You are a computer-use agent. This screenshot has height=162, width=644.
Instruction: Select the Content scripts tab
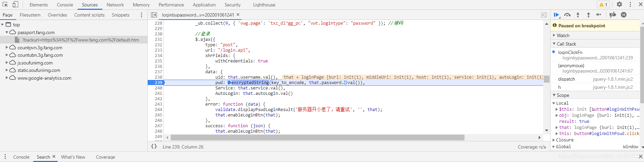coord(89,15)
